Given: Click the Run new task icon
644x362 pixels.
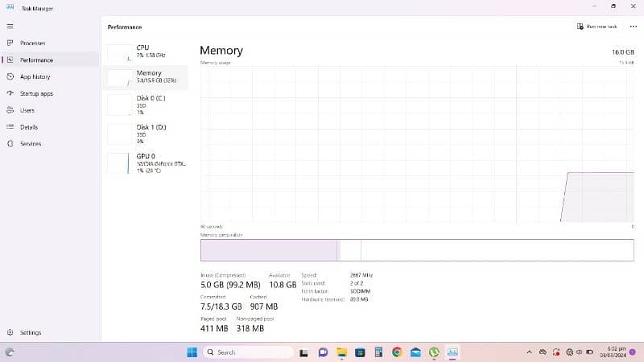Looking at the screenshot, I should point(580,27).
